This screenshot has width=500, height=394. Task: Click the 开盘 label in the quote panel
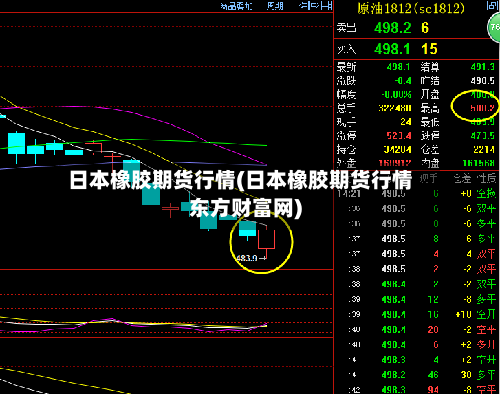430,94
